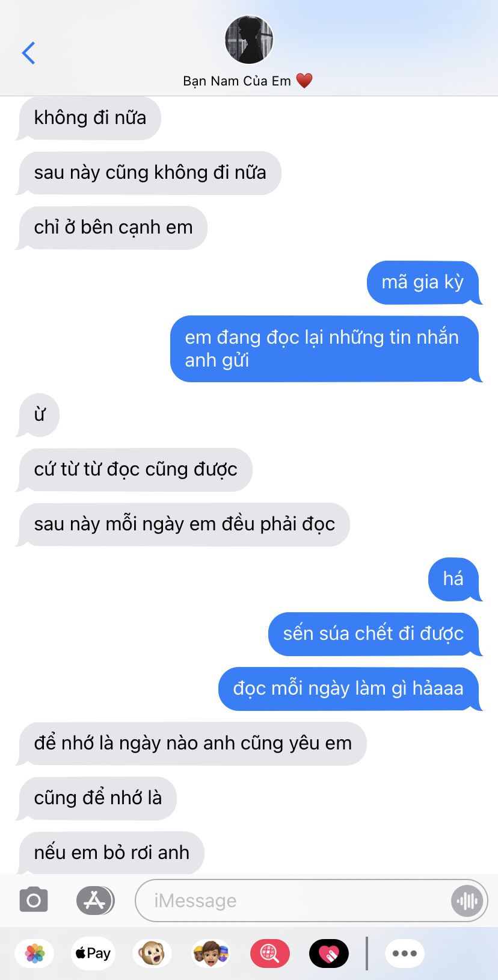The width and height of the screenshot is (498, 980).
Task: Tap the blue back arrow
Action: [x=28, y=53]
